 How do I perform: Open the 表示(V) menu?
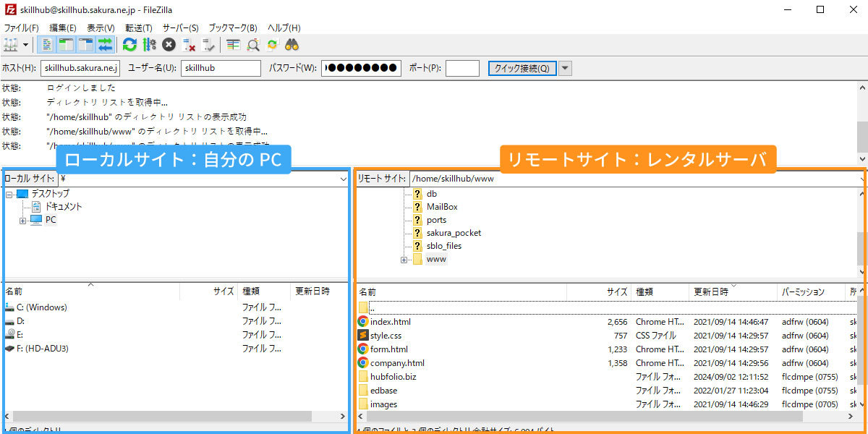pyautogui.click(x=101, y=27)
